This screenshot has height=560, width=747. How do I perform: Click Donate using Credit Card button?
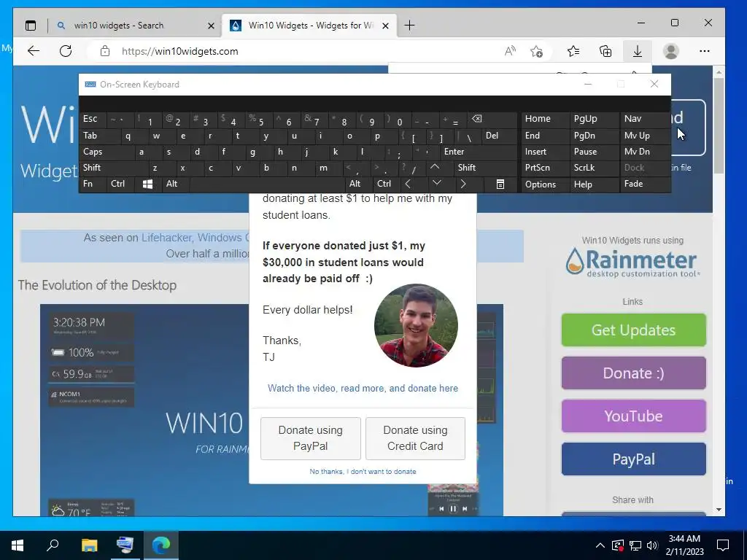click(x=415, y=438)
